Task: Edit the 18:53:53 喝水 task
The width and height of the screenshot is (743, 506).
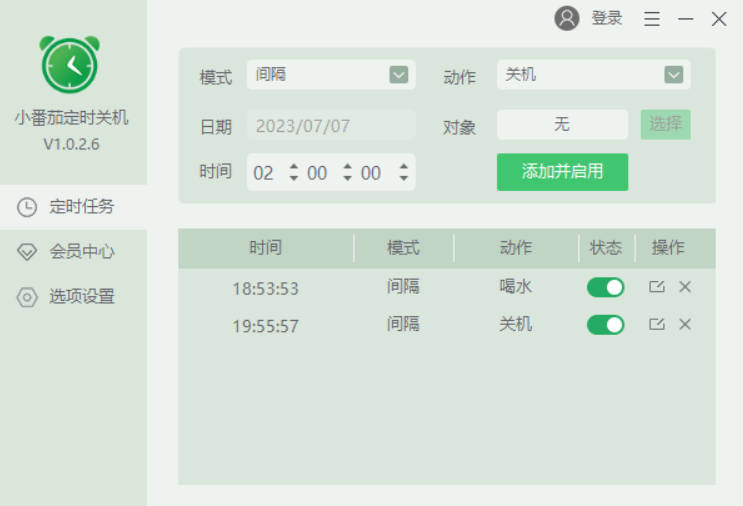Action: click(x=657, y=287)
